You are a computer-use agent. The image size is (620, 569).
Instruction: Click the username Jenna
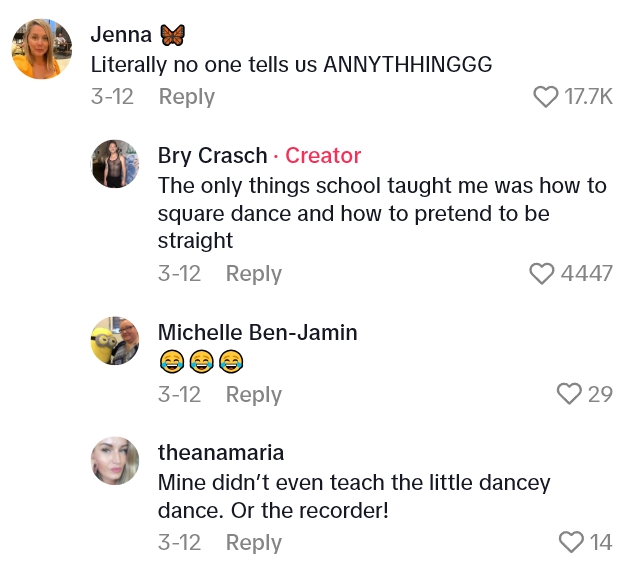[x=121, y=34]
